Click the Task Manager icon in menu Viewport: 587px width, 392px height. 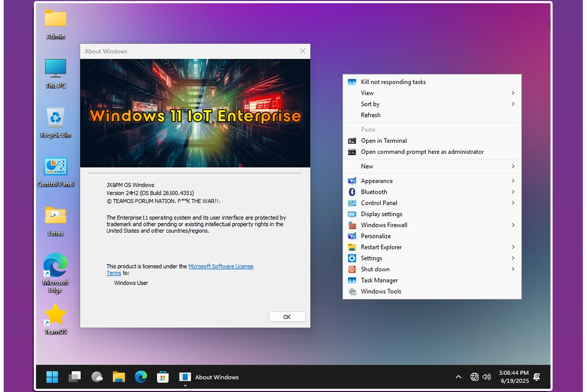(352, 280)
